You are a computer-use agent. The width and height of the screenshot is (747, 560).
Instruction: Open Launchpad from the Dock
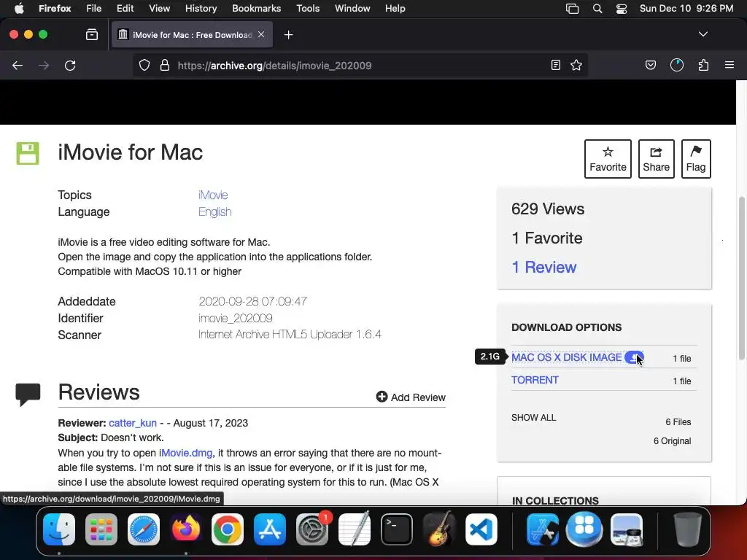click(101, 529)
